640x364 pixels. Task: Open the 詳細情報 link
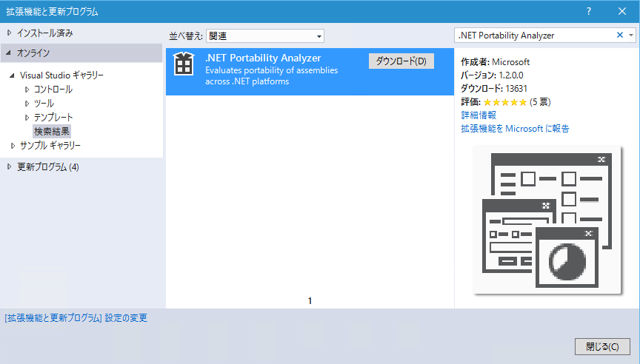(479, 115)
